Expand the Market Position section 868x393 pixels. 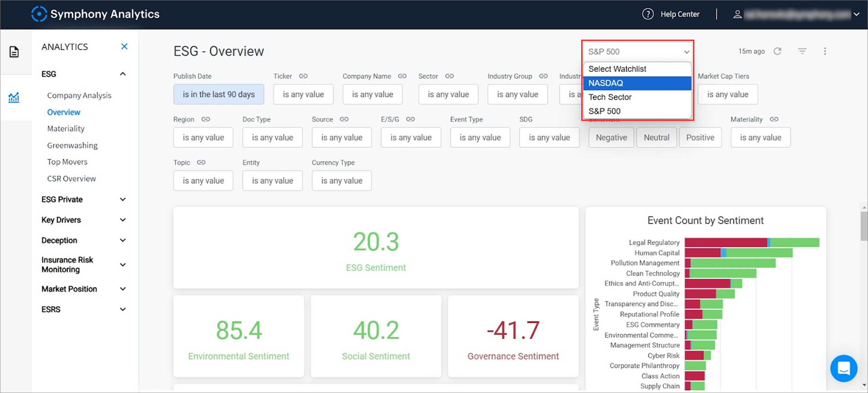click(x=123, y=289)
